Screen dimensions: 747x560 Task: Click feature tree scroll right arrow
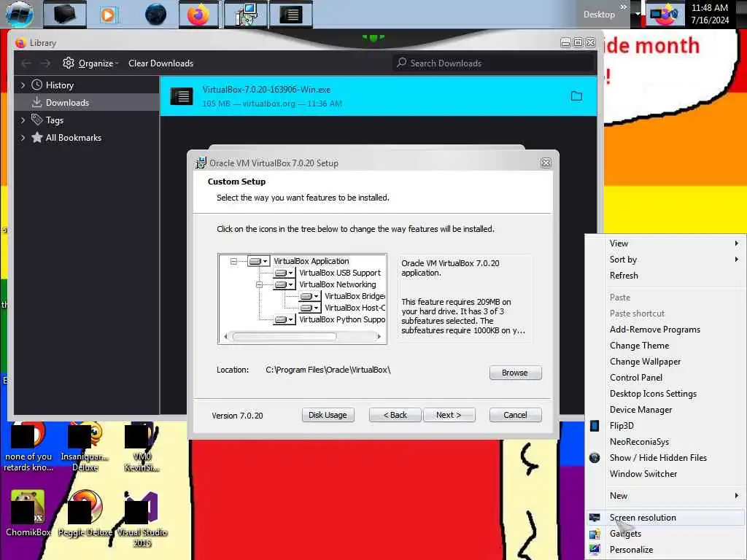click(x=379, y=336)
